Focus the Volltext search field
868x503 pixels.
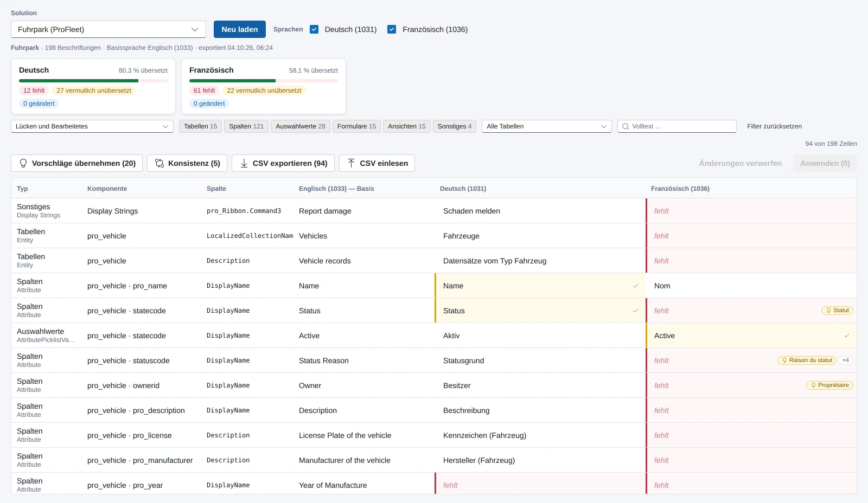(677, 126)
